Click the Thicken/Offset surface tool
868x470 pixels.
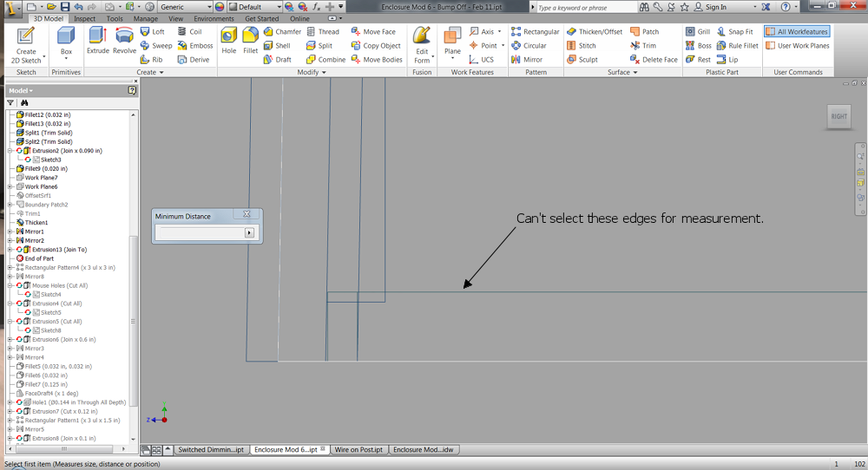click(595, 31)
